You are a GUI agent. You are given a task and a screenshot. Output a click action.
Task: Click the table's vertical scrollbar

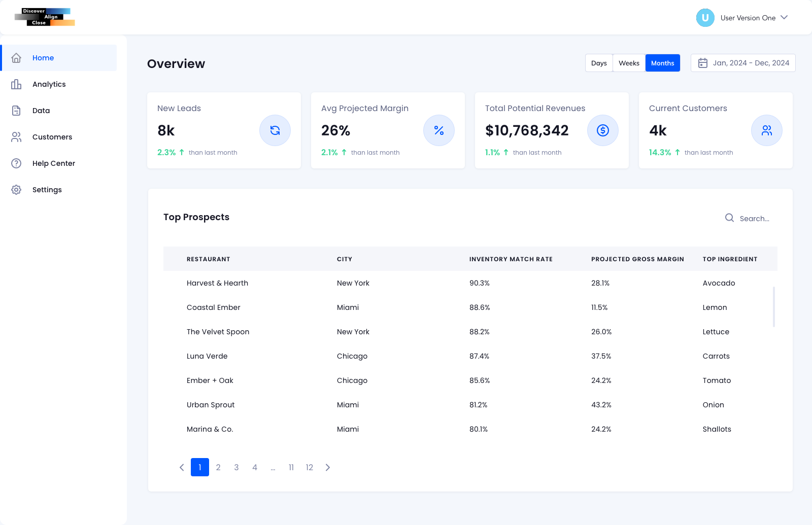click(773, 307)
